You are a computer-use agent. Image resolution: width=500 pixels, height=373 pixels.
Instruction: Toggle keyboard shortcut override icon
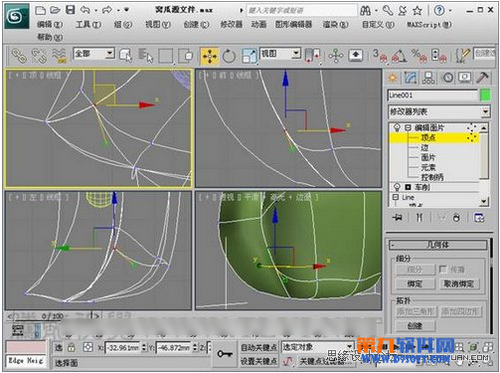click(356, 55)
